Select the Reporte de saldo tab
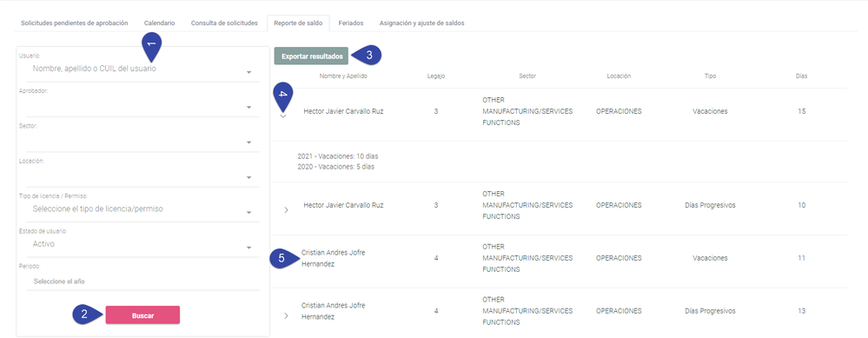 (x=298, y=23)
